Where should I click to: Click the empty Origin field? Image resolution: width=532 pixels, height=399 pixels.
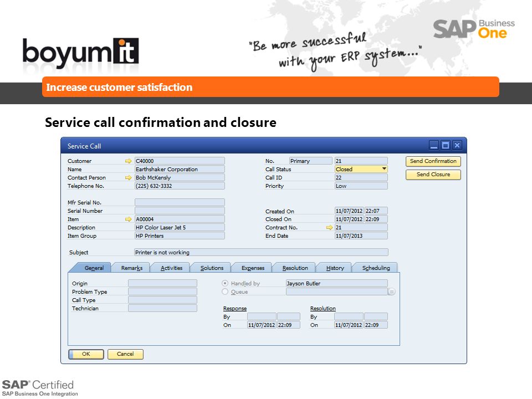pyautogui.click(x=162, y=283)
